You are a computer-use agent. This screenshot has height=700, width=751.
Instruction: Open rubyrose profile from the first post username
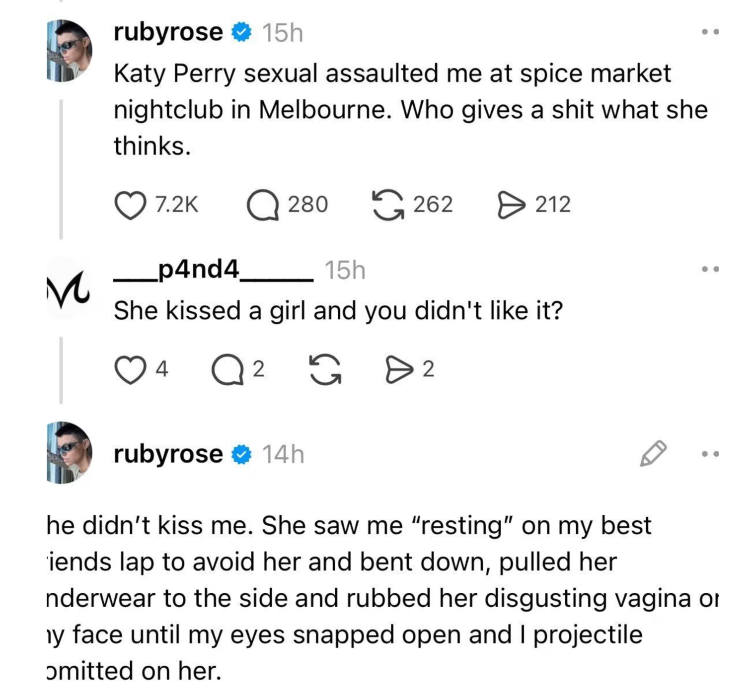tap(168, 33)
